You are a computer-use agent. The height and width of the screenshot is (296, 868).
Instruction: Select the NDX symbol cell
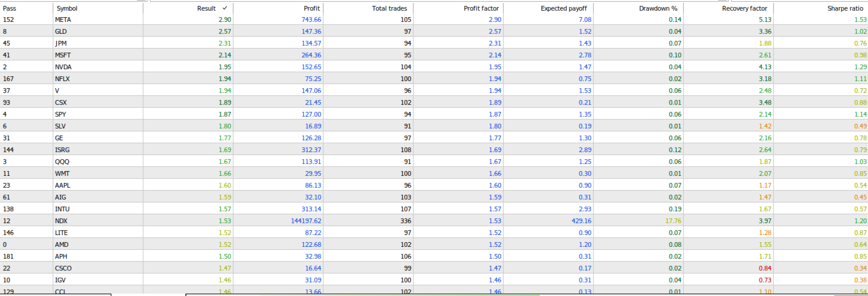click(x=98, y=221)
